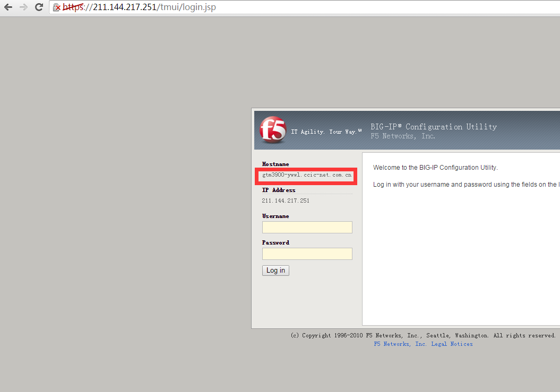
Task: Click the Password label
Action: (275, 243)
